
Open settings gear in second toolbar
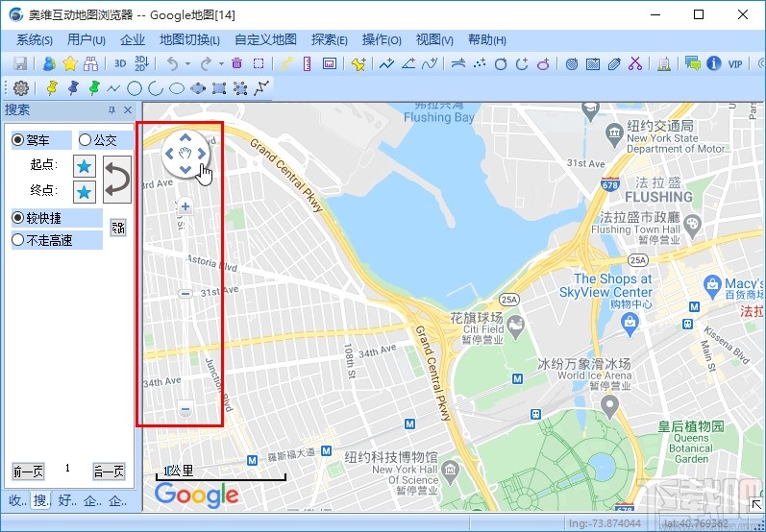21,88
